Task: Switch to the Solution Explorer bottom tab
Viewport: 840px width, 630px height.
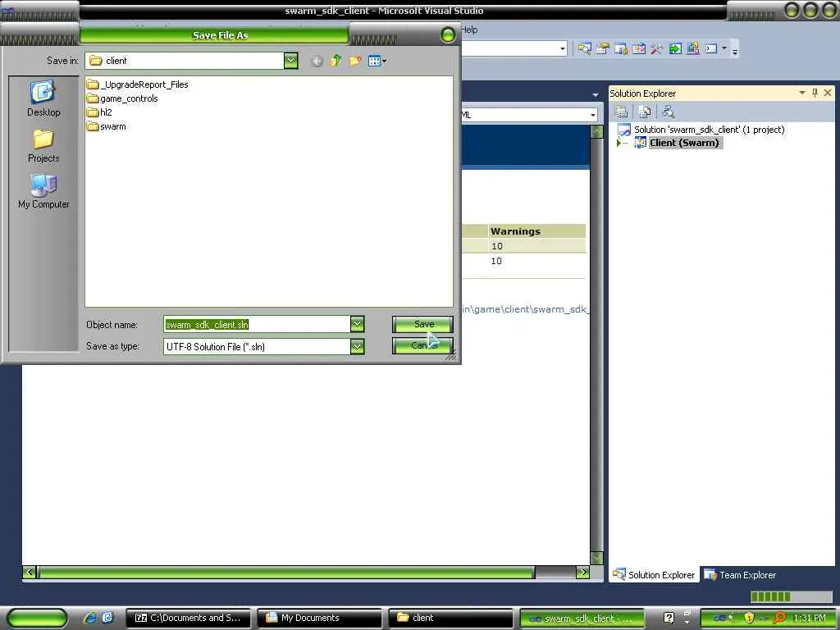Action: click(x=654, y=575)
